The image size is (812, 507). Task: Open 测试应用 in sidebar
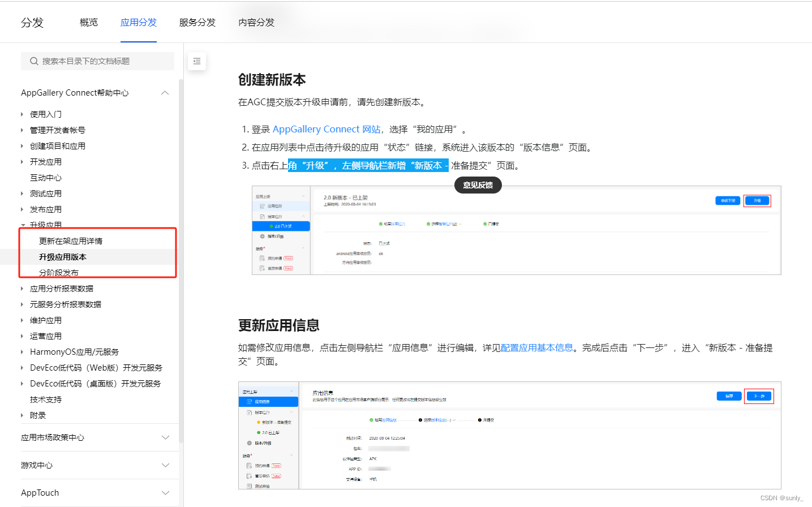46,194
